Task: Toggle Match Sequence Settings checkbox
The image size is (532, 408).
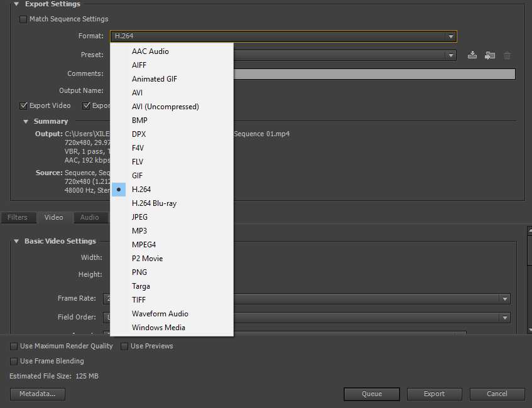Action: pyautogui.click(x=23, y=19)
